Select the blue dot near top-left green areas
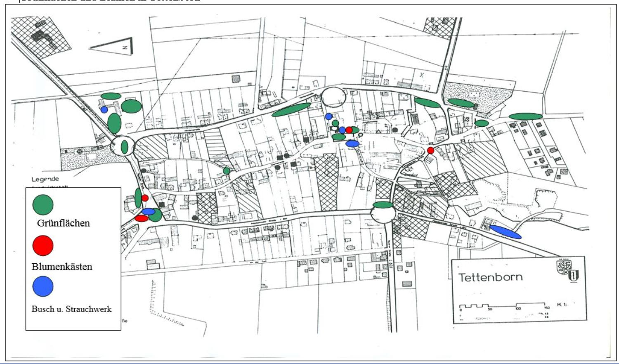Screen dimensions: 619x364 coord(104,110)
